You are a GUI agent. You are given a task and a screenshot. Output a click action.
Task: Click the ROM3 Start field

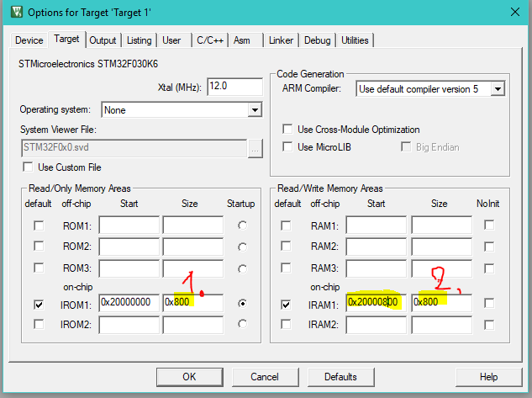tap(129, 268)
